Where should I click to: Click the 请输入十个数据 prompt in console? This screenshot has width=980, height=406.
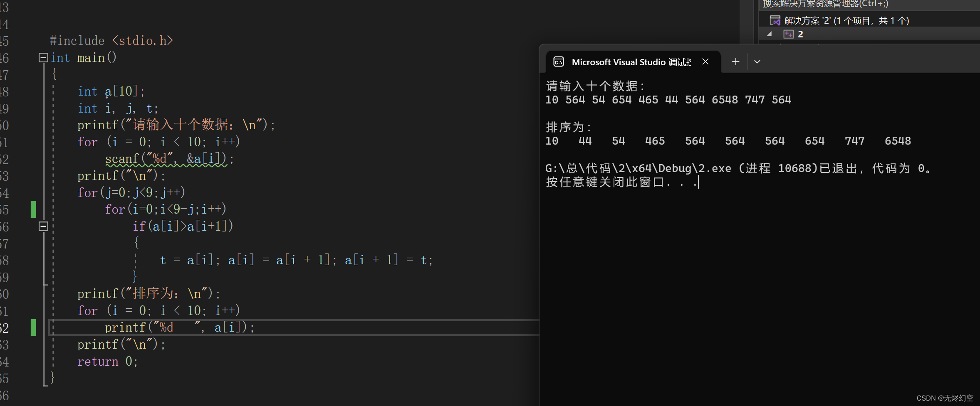tap(595, 86)
